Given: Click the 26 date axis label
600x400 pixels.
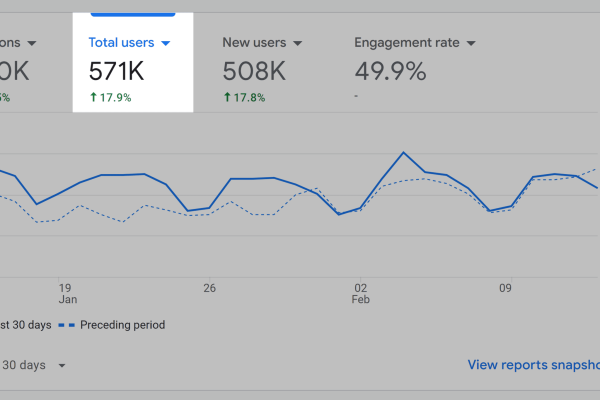Looking at the screenshot, I should click(x=209, y=288).
